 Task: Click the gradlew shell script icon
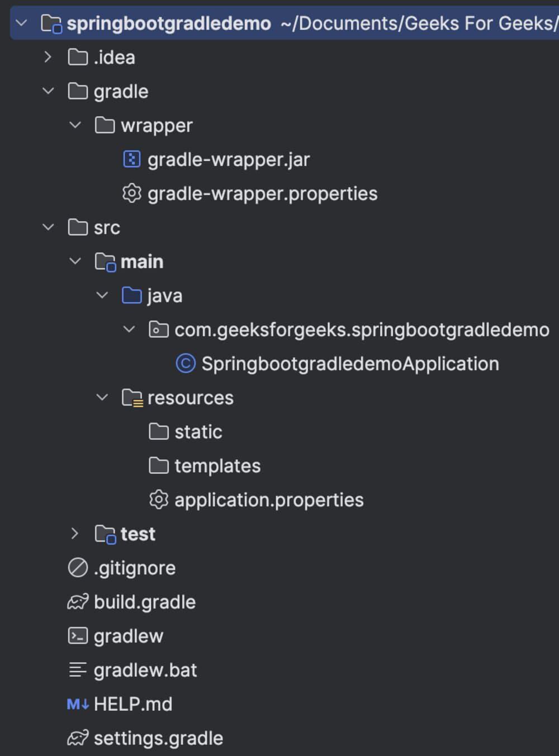[78, 636]
